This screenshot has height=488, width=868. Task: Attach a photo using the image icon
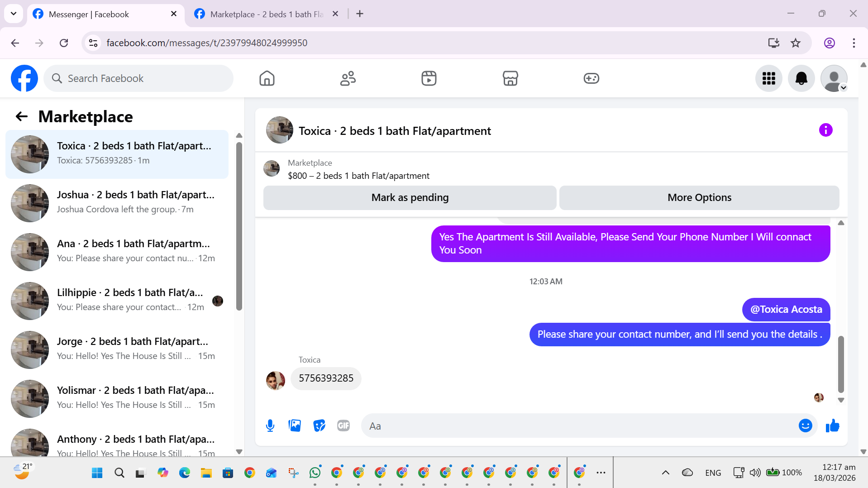coord(295,426)
